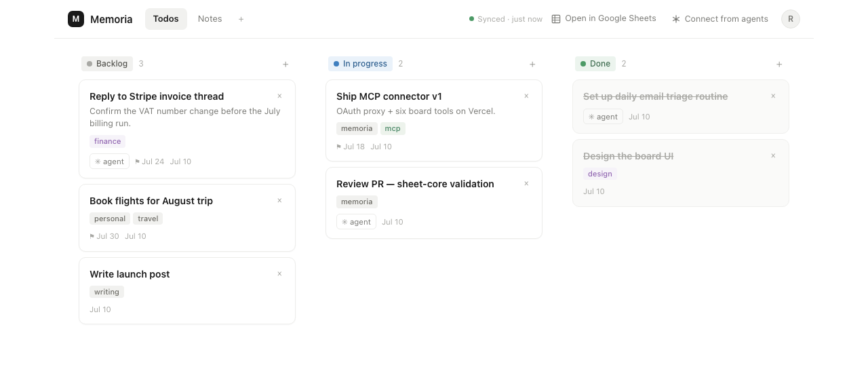Delete the Book flights for August trip card
The width and height of the screenshot is (868, 380).
coord(279,201)
